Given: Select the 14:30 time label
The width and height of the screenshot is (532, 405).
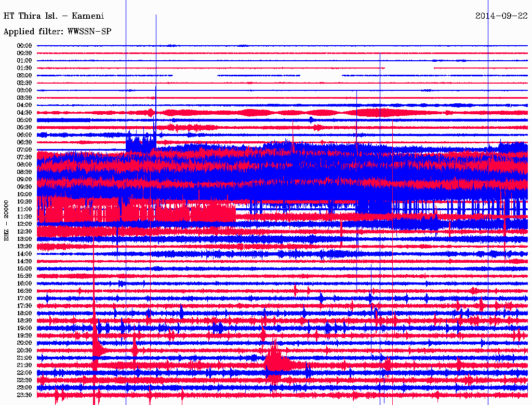Looking at the screenshot, I should click(x=24, y=261).
